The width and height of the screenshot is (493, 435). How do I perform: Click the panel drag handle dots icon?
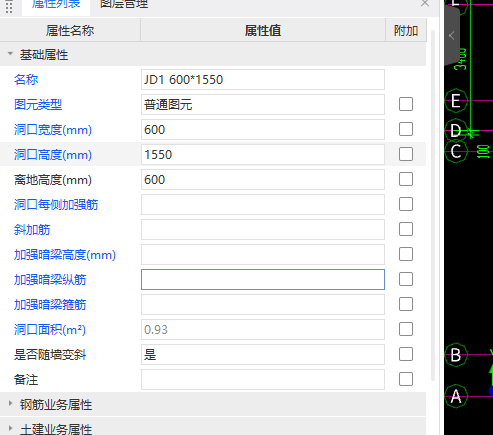[9, 6]
